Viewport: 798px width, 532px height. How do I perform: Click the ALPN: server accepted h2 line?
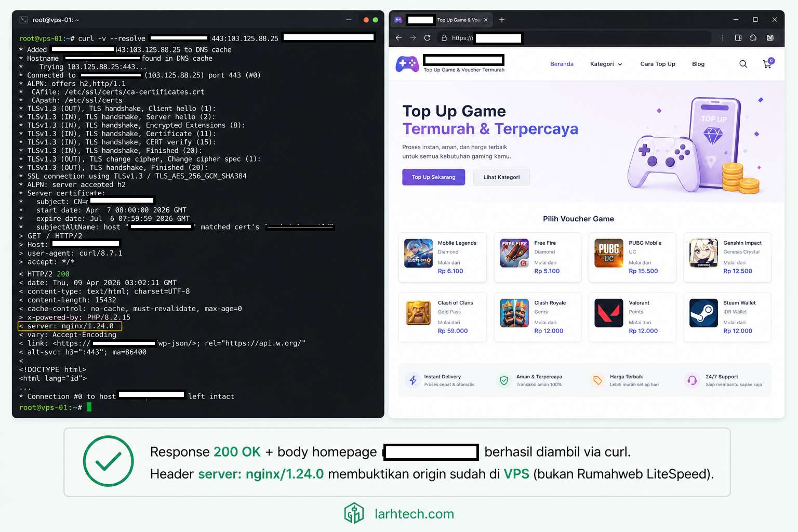tap(72, 184)
